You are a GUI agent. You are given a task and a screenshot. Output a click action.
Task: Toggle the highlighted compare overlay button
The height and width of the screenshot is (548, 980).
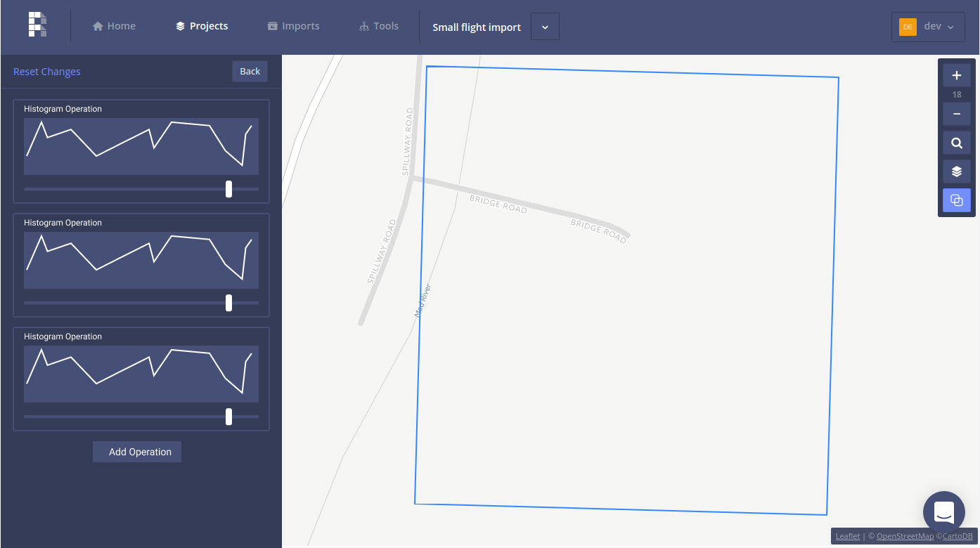[x=956, y=200]
